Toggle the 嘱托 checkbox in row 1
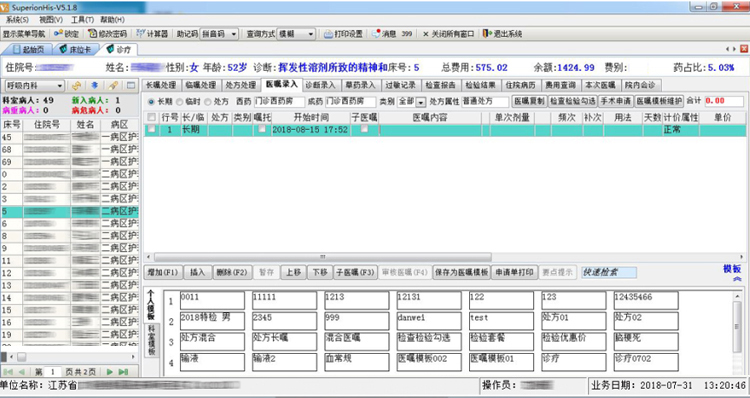Screen dimensions: 750x398 [262, 129]
